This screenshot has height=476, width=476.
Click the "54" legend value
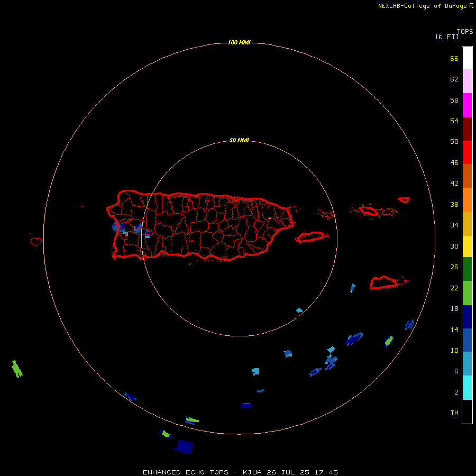[x=454, y=121]
